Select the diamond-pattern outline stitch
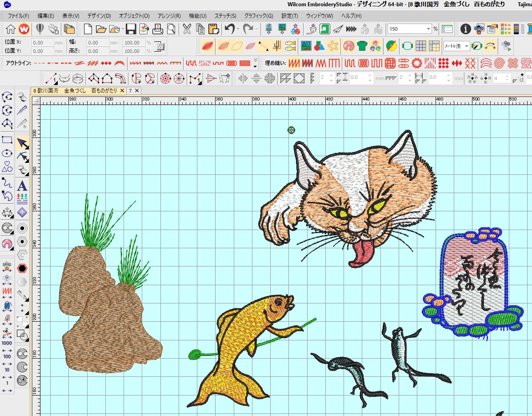Screen dimensions: 532x416 [x=106, y=63]
